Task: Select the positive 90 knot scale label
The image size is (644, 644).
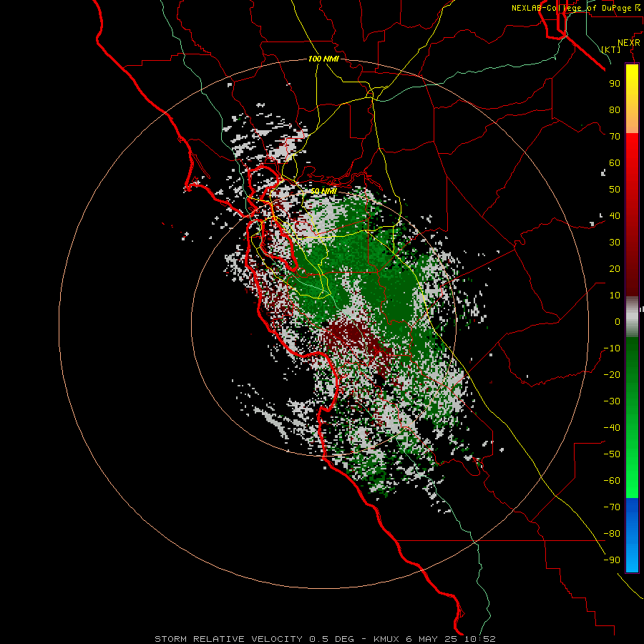Action: click(x=615, y=84)
